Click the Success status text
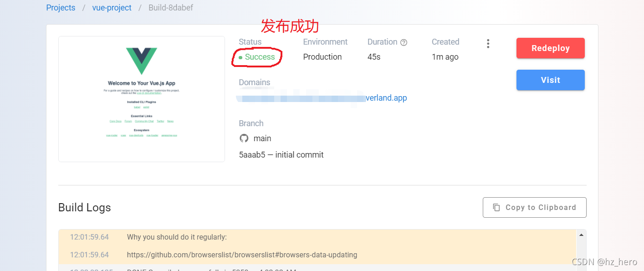 point(260,57)
